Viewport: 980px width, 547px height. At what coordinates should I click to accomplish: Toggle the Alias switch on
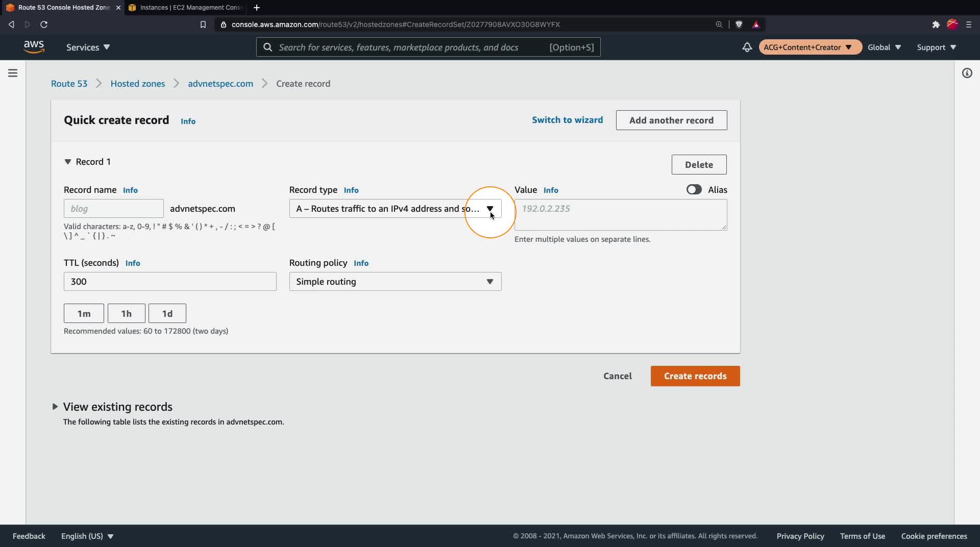coord(694,189)
